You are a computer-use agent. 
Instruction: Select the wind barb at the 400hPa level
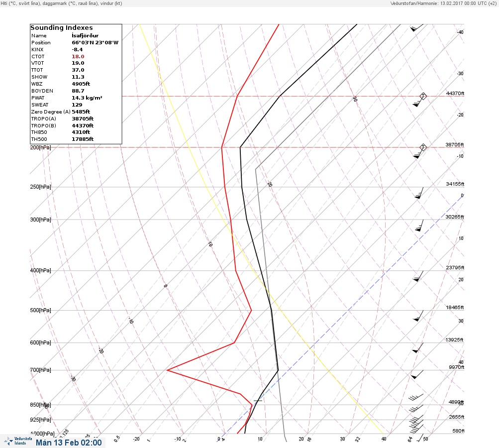[x=418, y=276]
